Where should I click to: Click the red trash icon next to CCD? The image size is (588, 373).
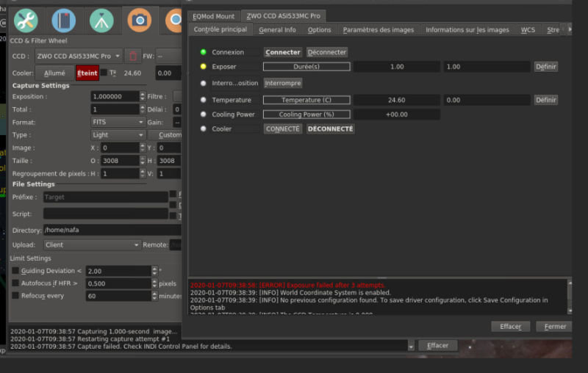coord(133,57)
